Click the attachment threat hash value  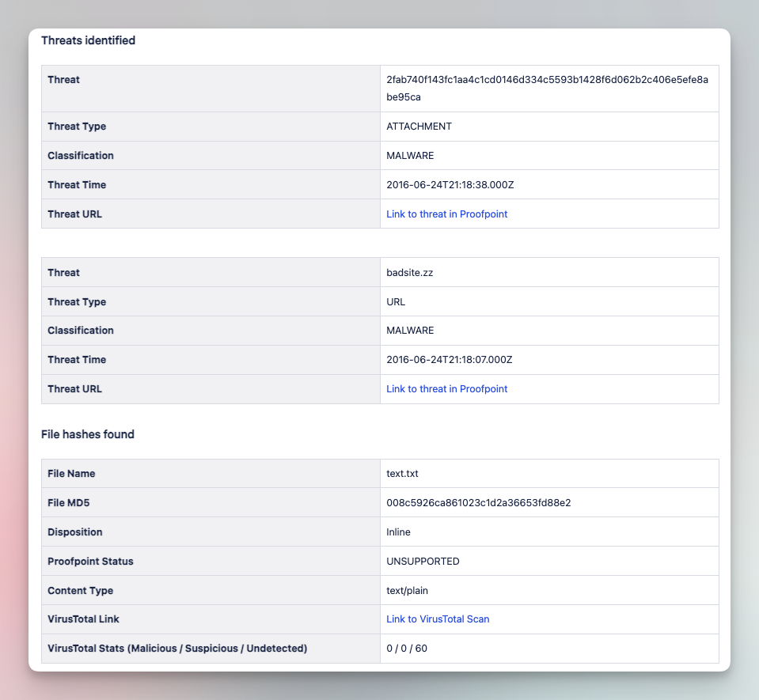(x=547, y=88)
